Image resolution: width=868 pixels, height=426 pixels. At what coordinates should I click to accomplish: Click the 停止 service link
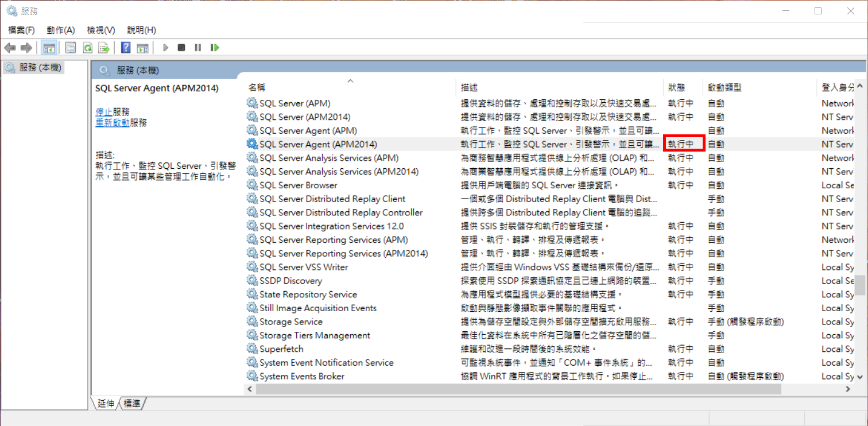tap(104, 111)
